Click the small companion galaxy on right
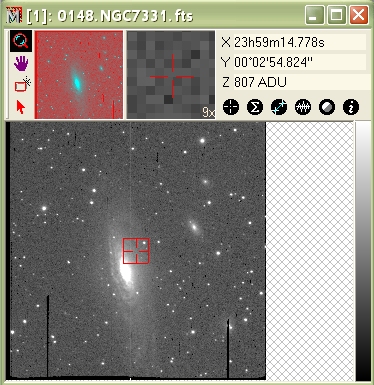This screenshot has height=385, width=374. click(194, 227)
